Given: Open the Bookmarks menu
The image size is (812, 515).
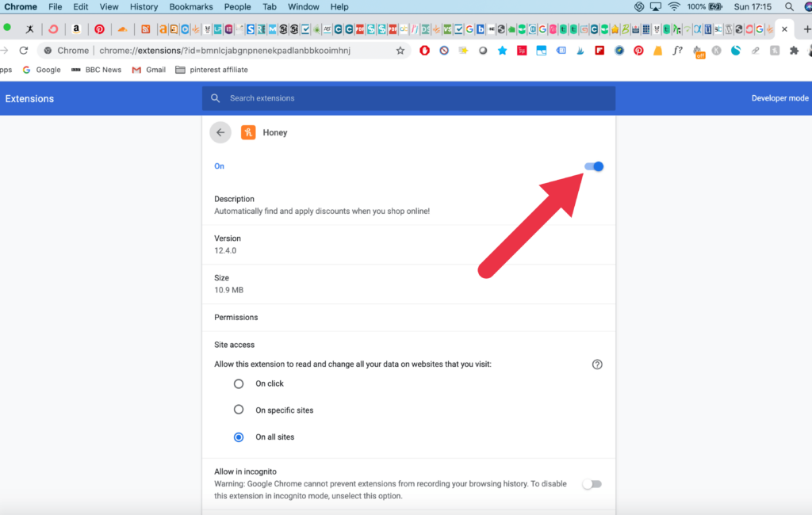Looking at the screenshot, I should tap(191, 6).
